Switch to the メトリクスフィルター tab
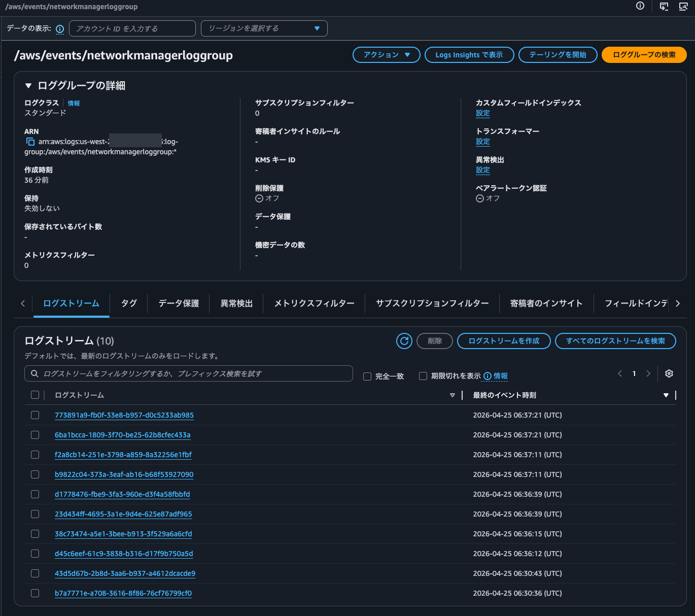 pos(314,303)
